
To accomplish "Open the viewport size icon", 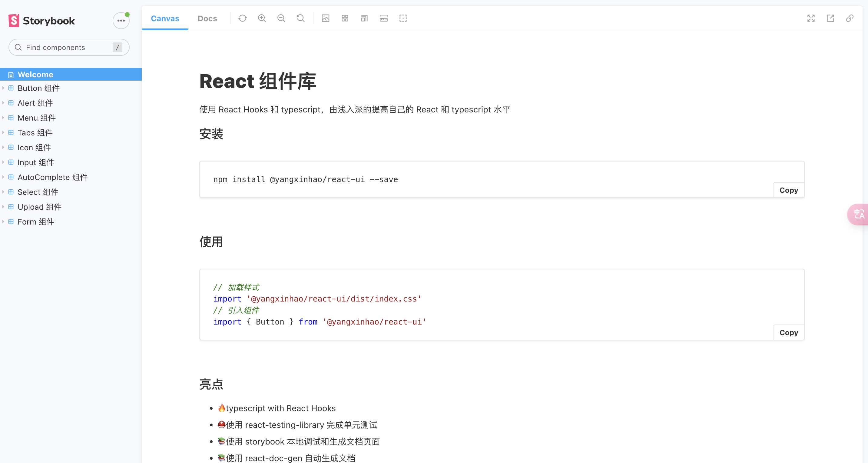I will [x=364, y=18].
